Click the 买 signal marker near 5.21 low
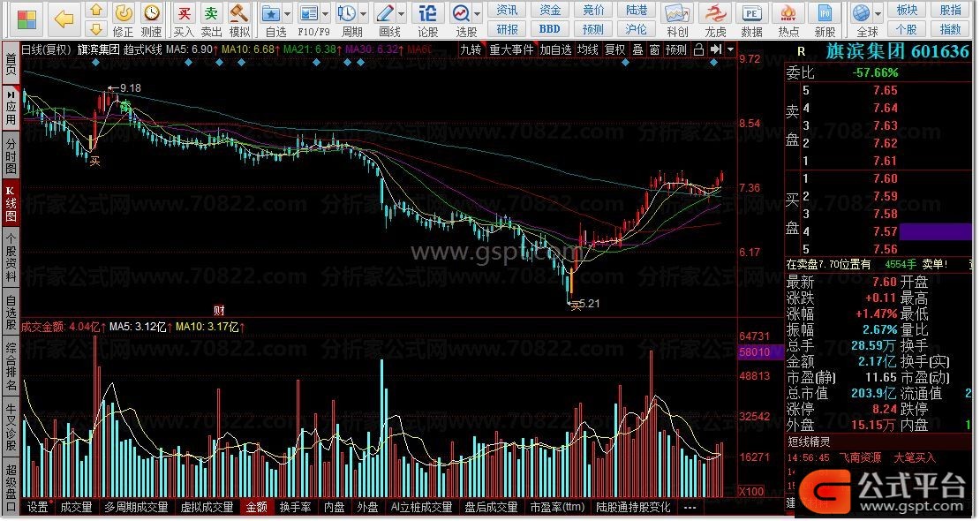 (x=575, y=306)
